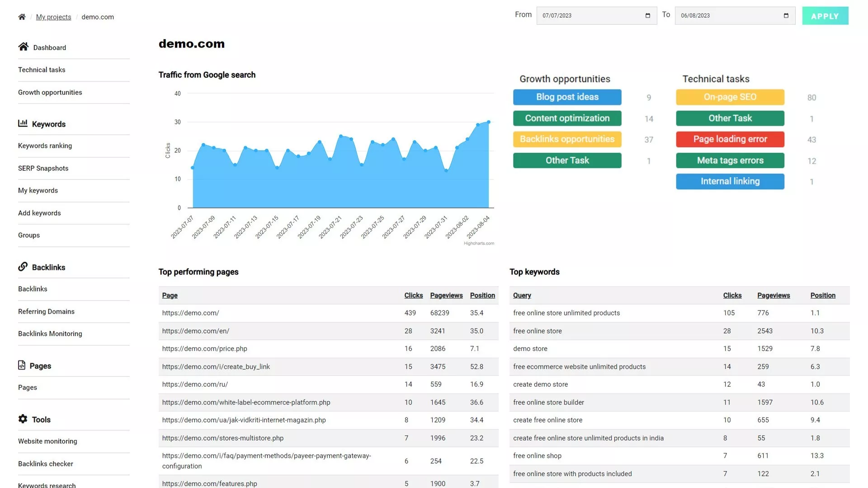Screen dimensions: 868x488
Task: Click the Blog post ideas button
Action: coord(567,97)
